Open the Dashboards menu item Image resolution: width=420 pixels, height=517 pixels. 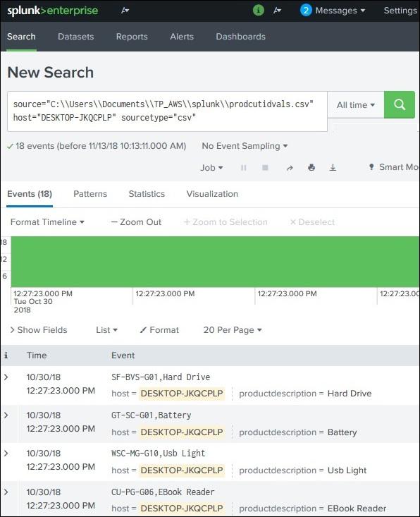[x=240, y=37]
